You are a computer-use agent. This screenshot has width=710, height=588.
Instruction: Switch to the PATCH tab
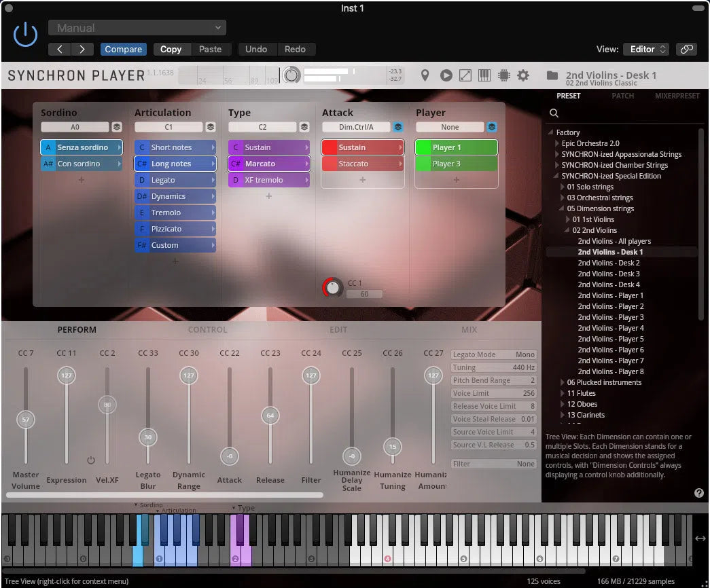tap(622, 96)
